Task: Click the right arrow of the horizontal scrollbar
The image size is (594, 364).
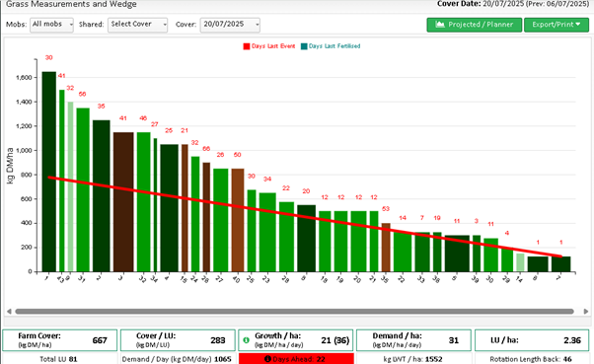Action: tap(586, 312)
